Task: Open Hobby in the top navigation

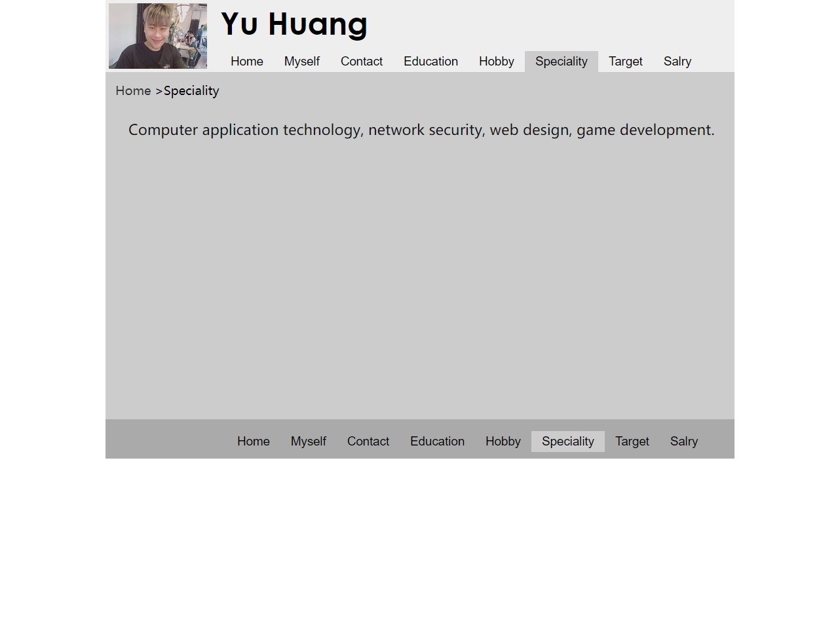Action: pos(497,62)
